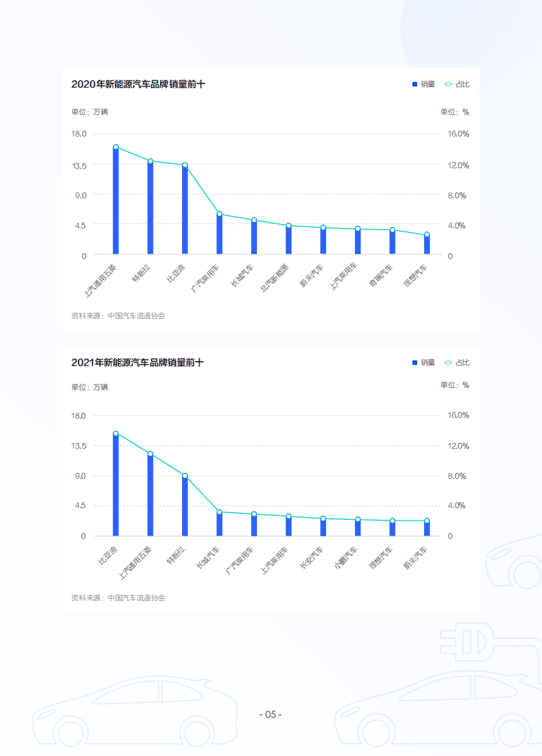Click the 资料来源 note under the 2021 chart
542x756 pixels.
coord(118,598)
